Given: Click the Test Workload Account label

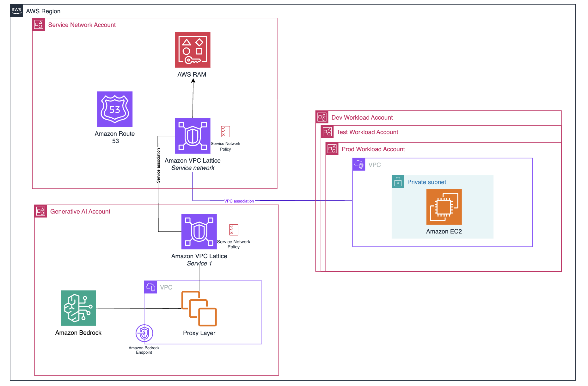Looking at the screenshot, I should pos(367,132).
